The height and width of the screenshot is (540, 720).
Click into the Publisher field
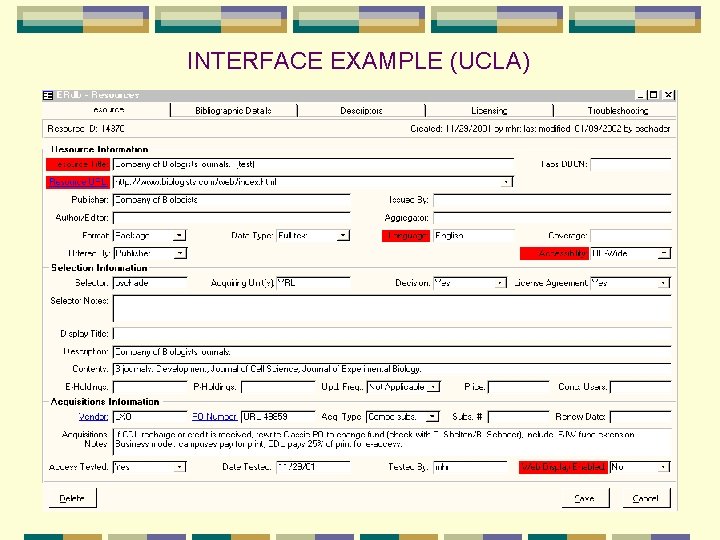[231, 200]
